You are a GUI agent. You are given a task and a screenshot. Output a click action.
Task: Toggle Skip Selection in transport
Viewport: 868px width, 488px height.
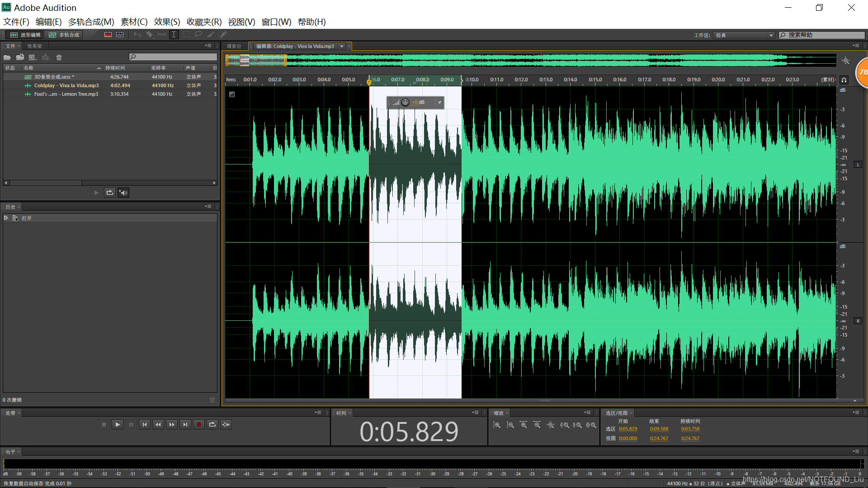click(x=226, y=425)
